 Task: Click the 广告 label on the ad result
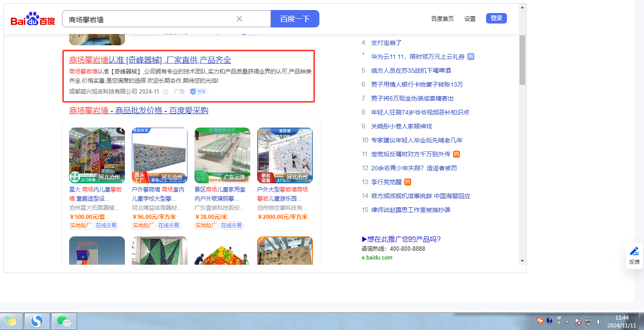[x=179, y=92]
